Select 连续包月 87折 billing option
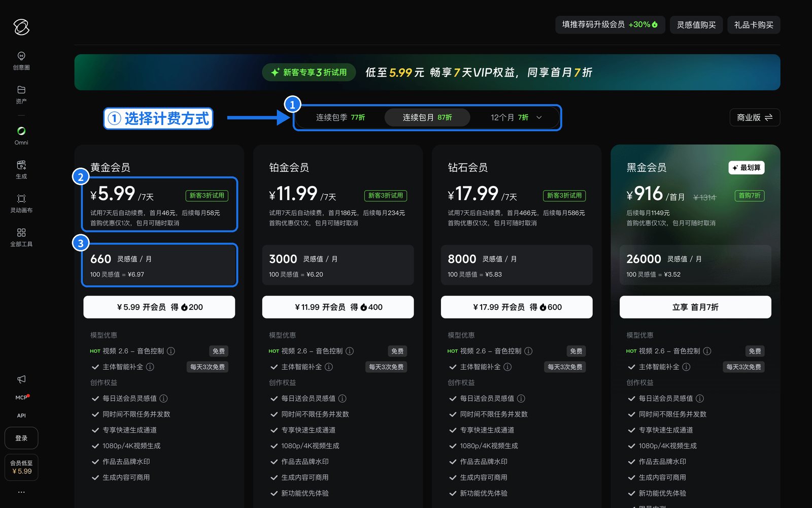This screenshot has width=812, height=508. [x=427, y=117]
